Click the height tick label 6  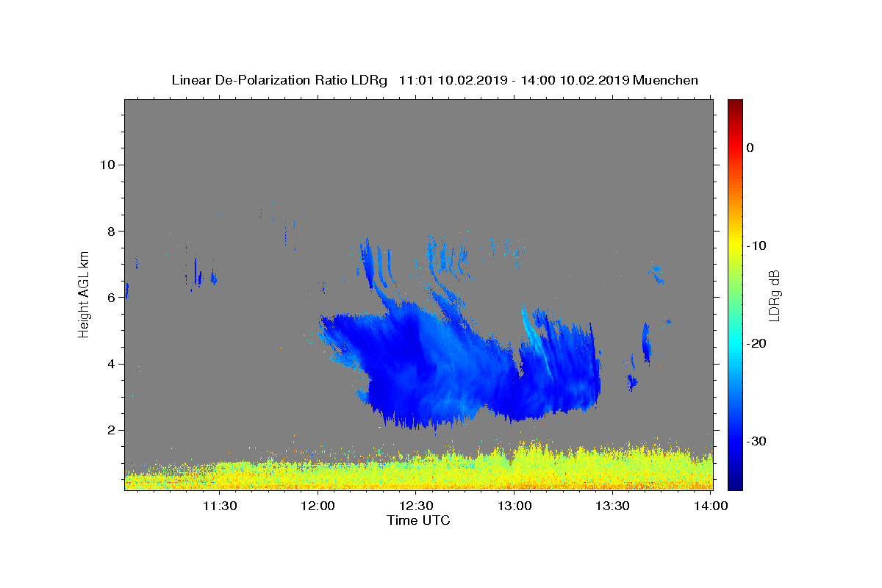[111, 298]
